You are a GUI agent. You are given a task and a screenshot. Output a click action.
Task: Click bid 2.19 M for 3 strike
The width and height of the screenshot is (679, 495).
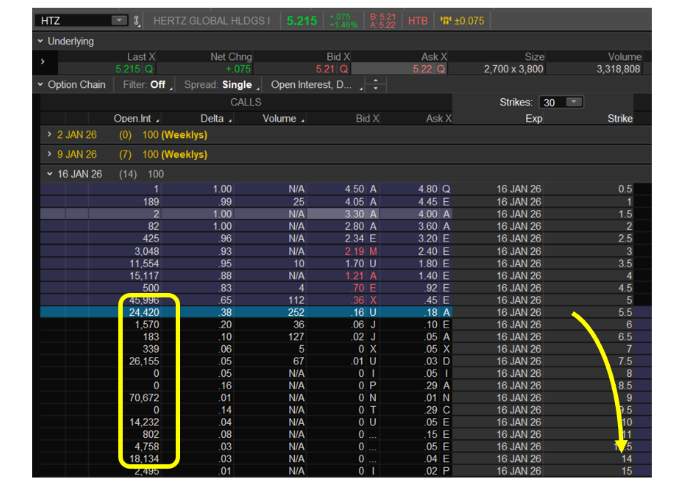click(361, 251)
